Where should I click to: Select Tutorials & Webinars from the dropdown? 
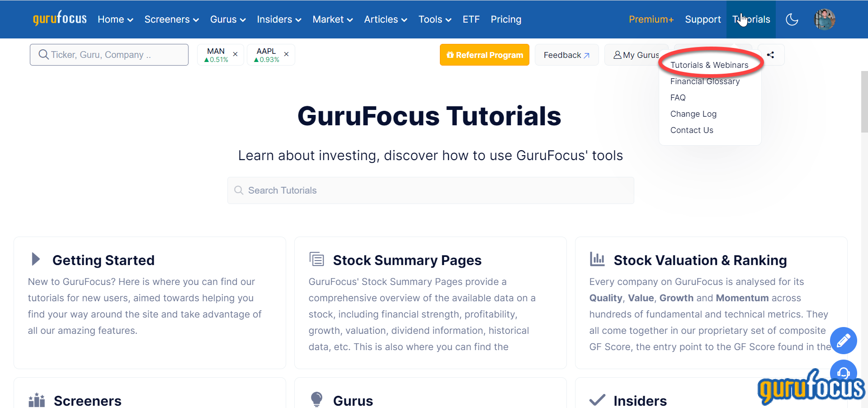709,65
